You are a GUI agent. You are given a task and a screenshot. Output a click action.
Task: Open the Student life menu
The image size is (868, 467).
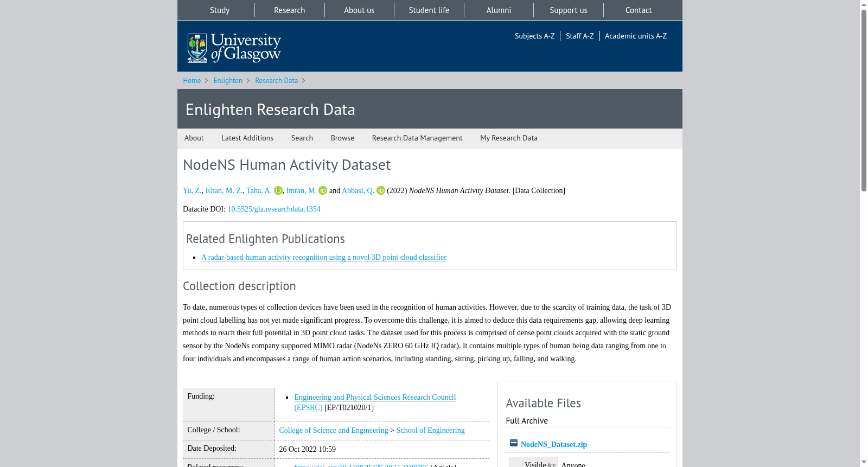[429, 10]
